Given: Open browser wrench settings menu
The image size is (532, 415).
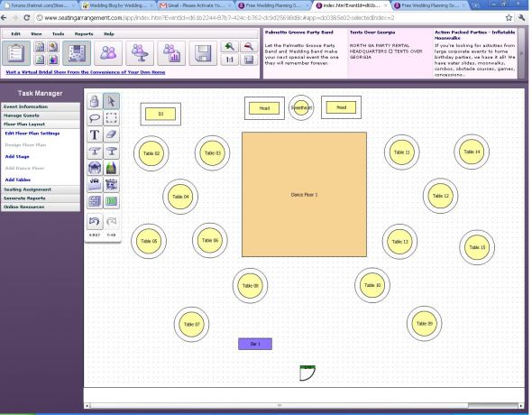Looking at the screenshot, I should click(522, 18).
